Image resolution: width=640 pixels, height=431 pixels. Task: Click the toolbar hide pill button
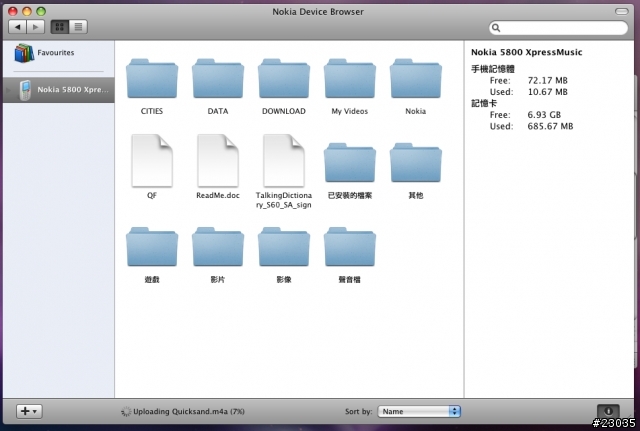[622, 11]
